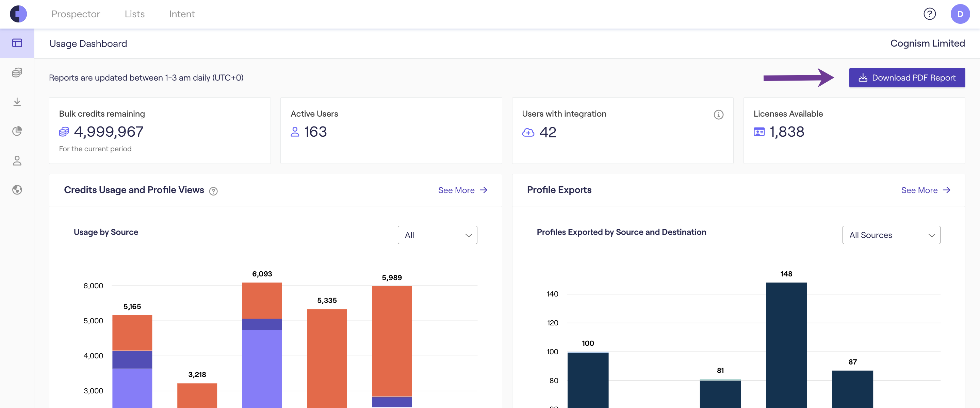Open the Usage Dashboard sidebar icon
Screen dimensions: 980x408
click(17, 43)
